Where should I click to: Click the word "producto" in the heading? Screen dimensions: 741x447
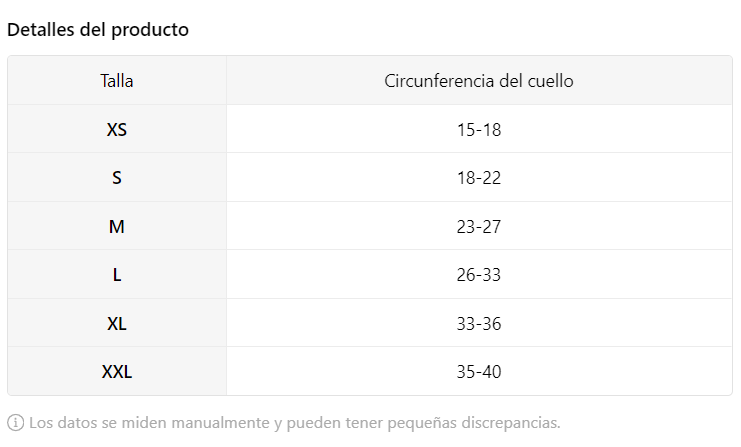click(150, 30)
